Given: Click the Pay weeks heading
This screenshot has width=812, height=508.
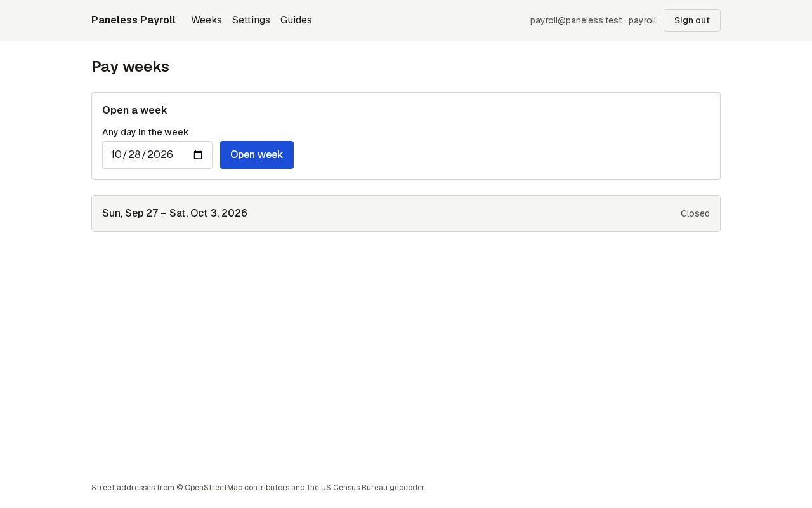Looking at the screenshot, I should [x=130, y=67].
